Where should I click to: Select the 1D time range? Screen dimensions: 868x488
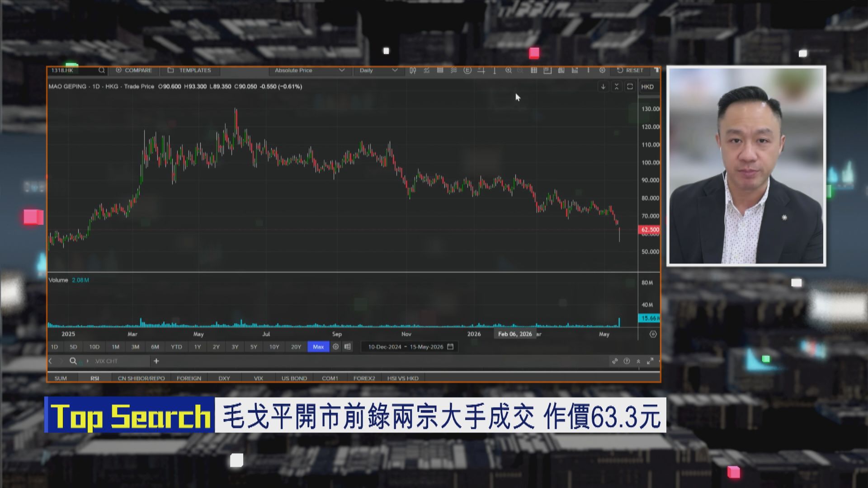54,347
